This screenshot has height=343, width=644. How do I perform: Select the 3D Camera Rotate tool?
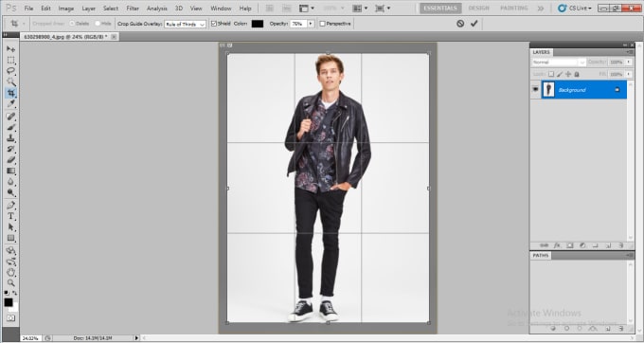pos(10,262)
